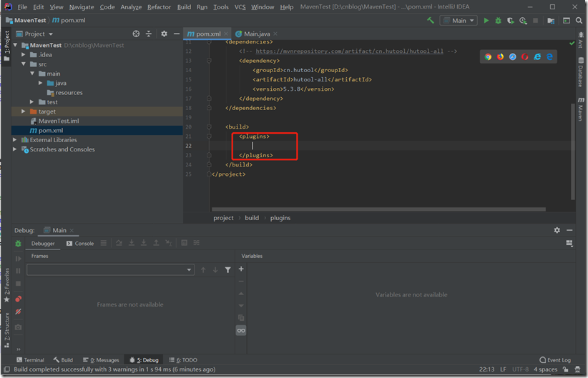
Task: Run with coverage using the shield icon
Action: 510,21
